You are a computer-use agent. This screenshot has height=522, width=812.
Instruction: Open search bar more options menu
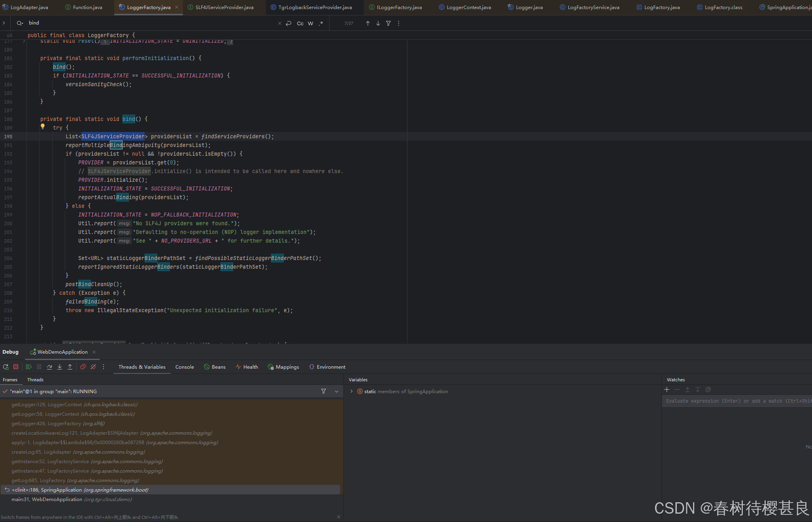[399, 23]
